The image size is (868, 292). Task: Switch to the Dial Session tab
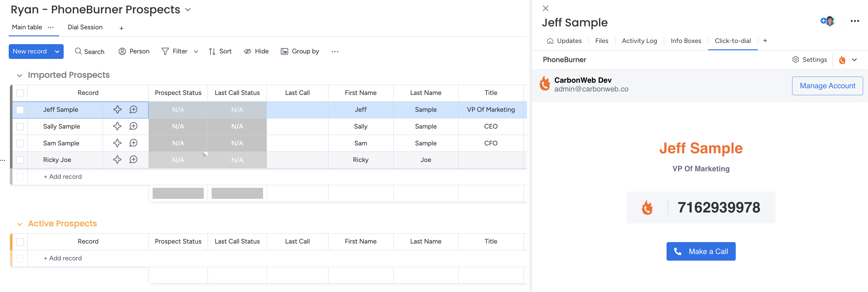tap(85, 27)
